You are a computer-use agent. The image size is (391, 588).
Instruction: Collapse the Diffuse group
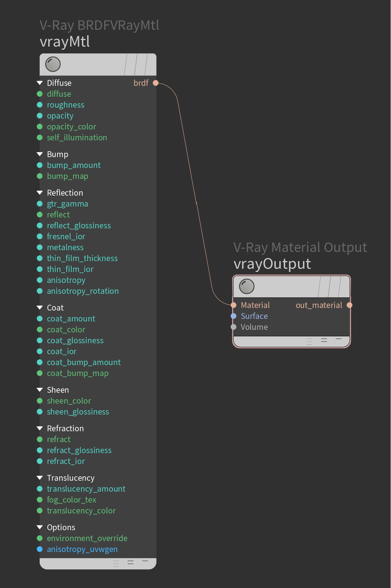[40, 83]
